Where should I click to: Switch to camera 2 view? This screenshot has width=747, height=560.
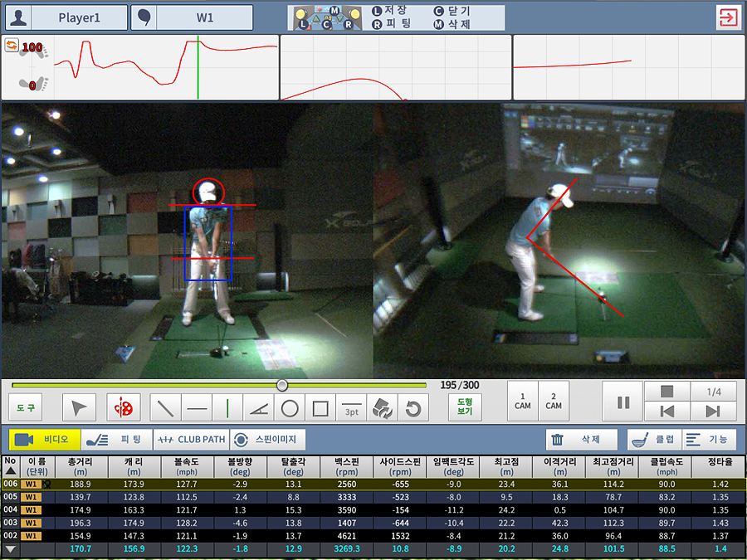pos(554,401)
